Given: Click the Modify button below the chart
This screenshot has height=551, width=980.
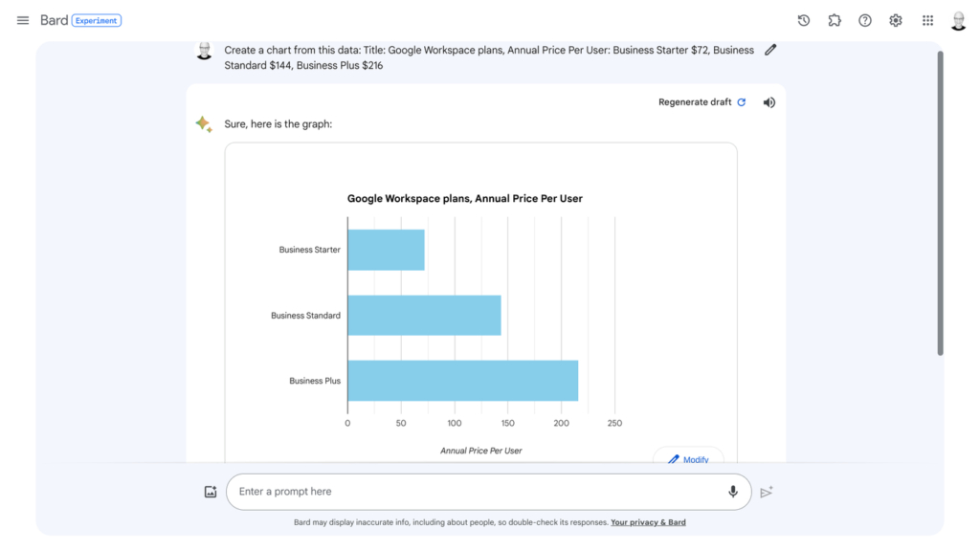Looking at the screenshot, I should [x=688, y=459].
